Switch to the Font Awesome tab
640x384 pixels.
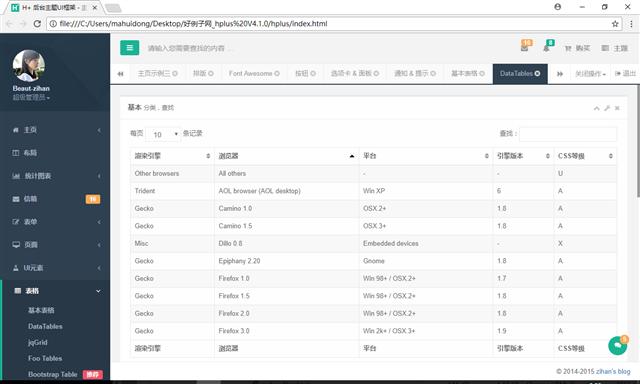(254, 73)
